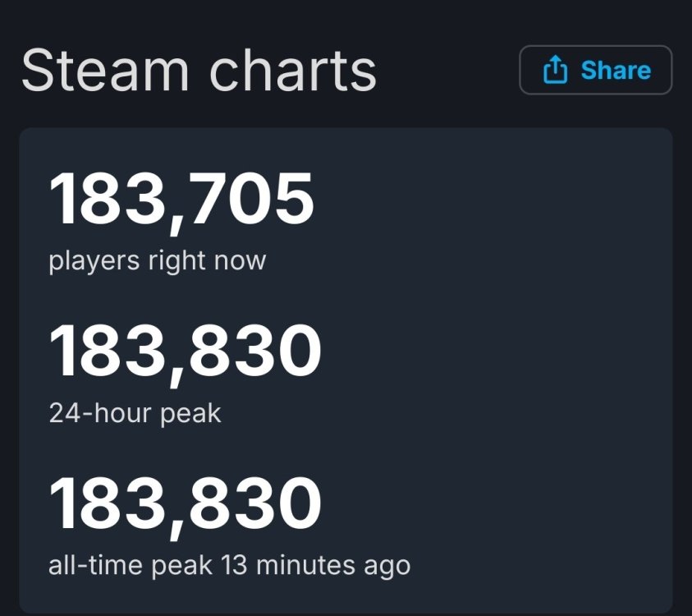
Task: Select the "all-time peak" caption text
Action: (131, 565)
